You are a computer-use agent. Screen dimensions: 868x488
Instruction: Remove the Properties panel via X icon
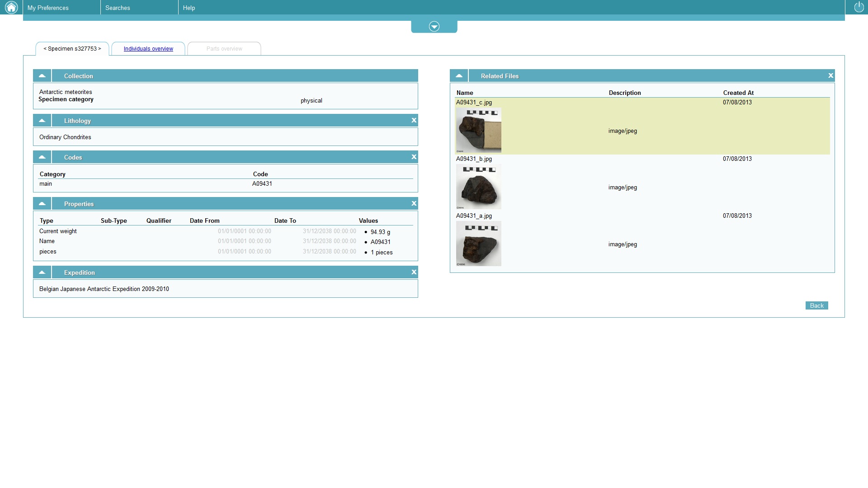(414, 204)
